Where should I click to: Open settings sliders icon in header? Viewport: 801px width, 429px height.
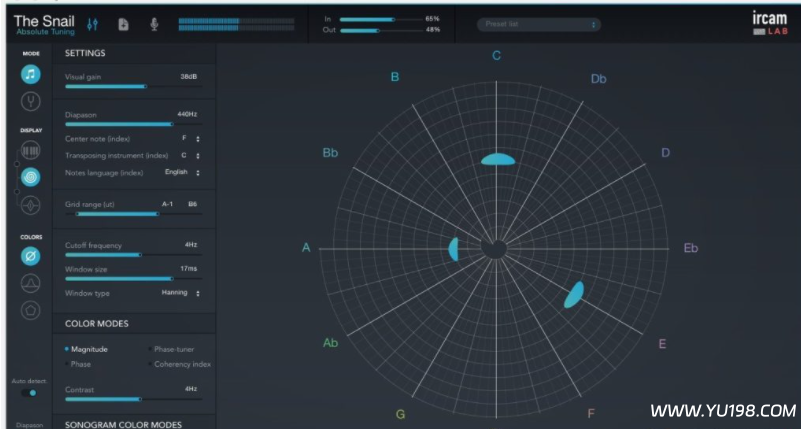coord(92,24)
